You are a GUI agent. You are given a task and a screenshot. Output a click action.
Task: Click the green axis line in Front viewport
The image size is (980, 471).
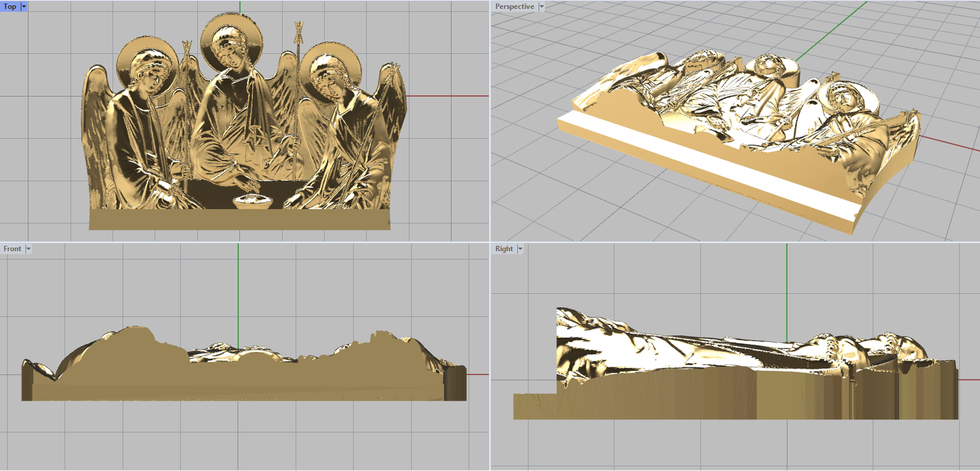[x=238, y=288]
